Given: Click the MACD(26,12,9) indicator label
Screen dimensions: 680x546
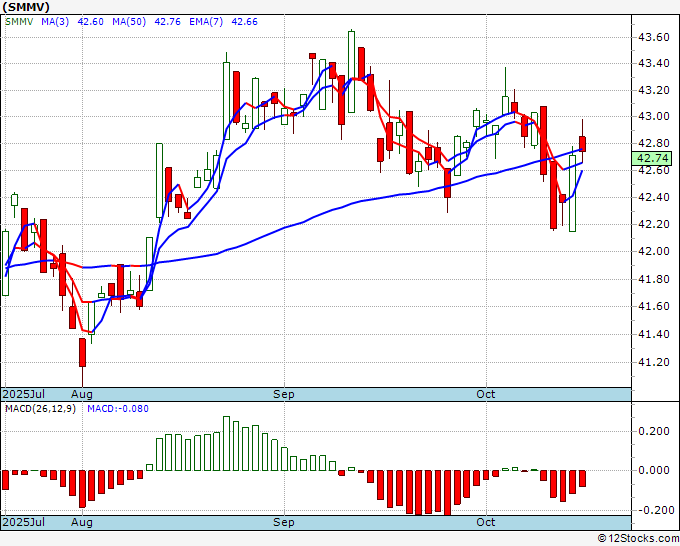Looking at the screenshot, I should pyautogui.click(x=40, y=409).
